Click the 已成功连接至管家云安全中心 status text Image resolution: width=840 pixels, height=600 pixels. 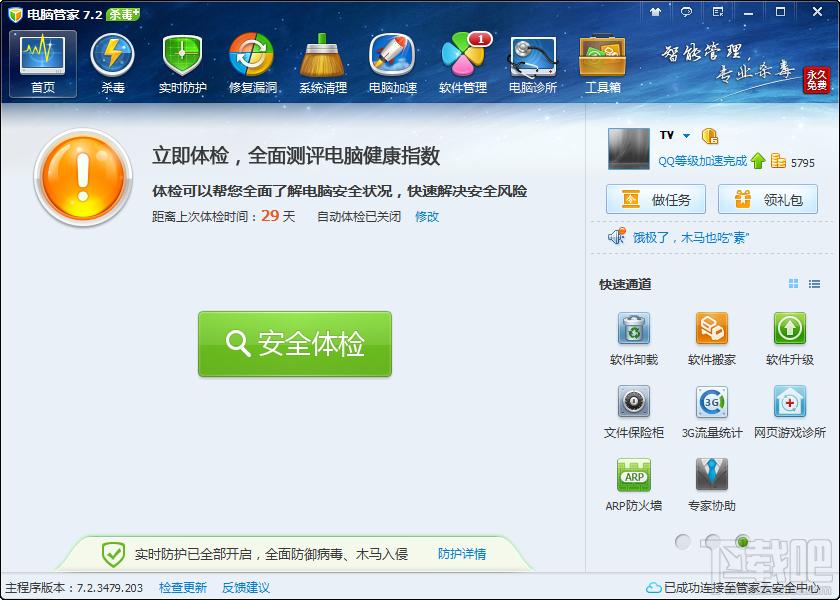pyautogui.click(x=742, y=588)
